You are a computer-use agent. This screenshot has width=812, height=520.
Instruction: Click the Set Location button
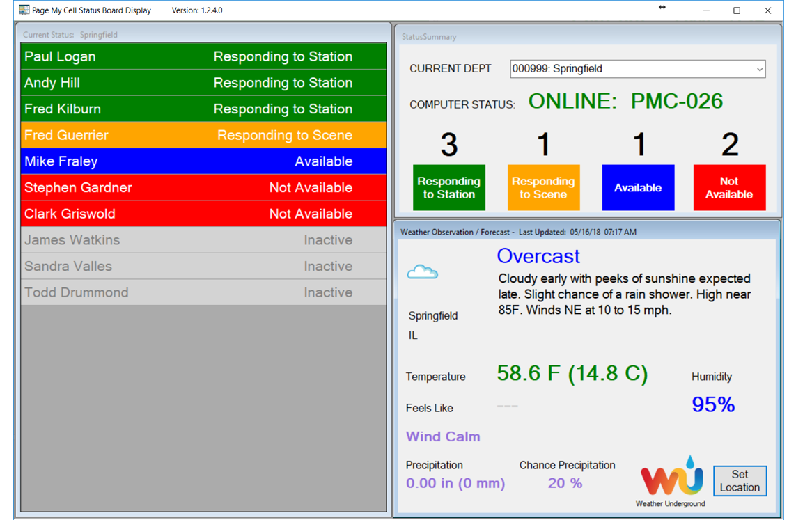pos(740,481)
